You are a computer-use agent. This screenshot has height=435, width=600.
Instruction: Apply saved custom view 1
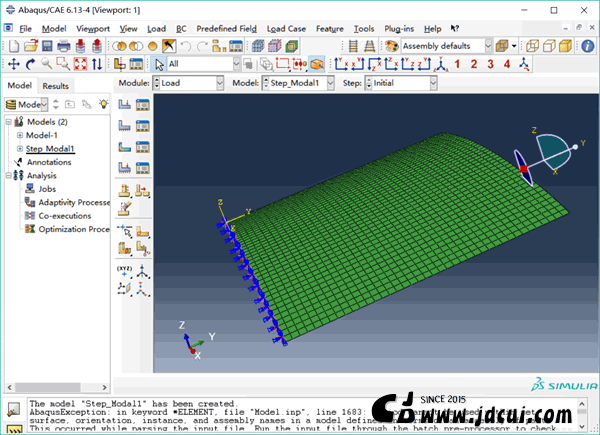click(x=457, y=64)
